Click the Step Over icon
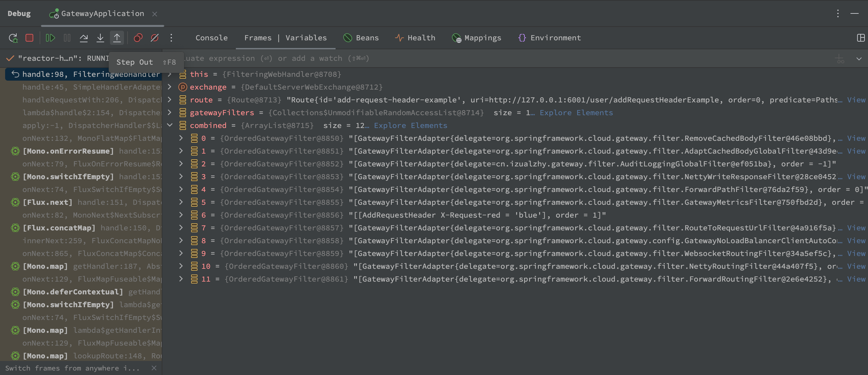868x375 pixels. coord(83,38)
